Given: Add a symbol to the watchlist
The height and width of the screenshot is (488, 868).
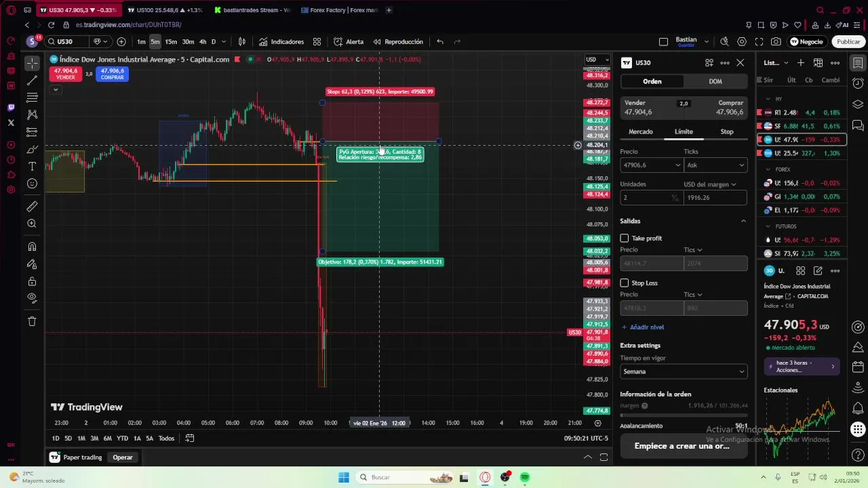Looking at the screenshot, I should point(801,63).
